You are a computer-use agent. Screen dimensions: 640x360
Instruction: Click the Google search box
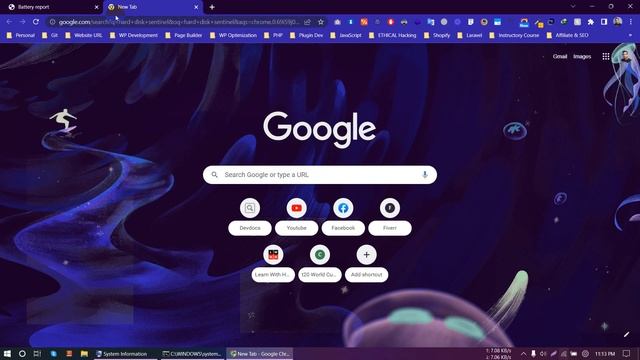[x=320, y=175]
